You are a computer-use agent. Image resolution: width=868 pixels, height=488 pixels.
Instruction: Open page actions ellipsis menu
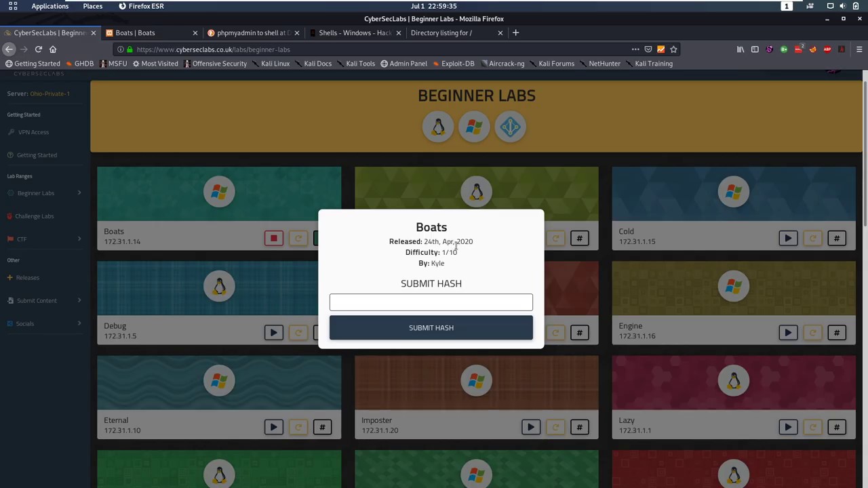click(635, 49)
